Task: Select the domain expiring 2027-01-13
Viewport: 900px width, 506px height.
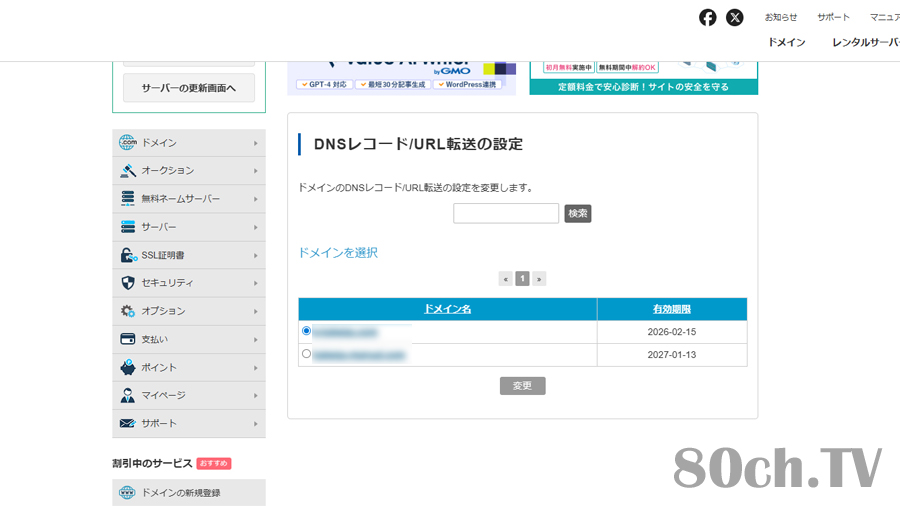Action: coord(307,354)
